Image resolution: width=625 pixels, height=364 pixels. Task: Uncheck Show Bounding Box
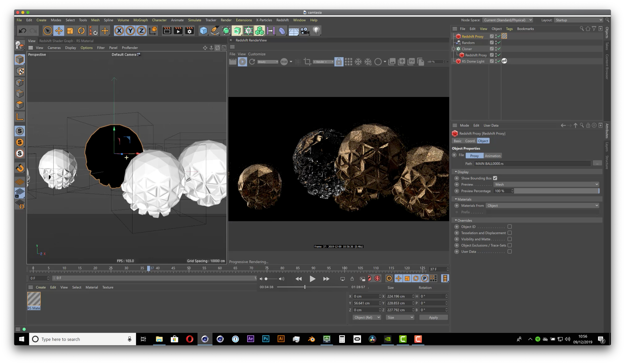[x=495, y=178]
